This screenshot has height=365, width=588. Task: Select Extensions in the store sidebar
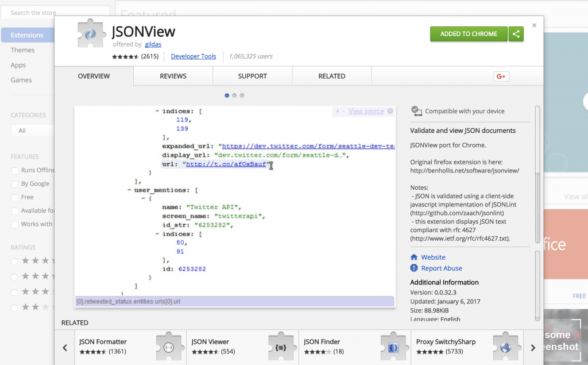point(28,35)
